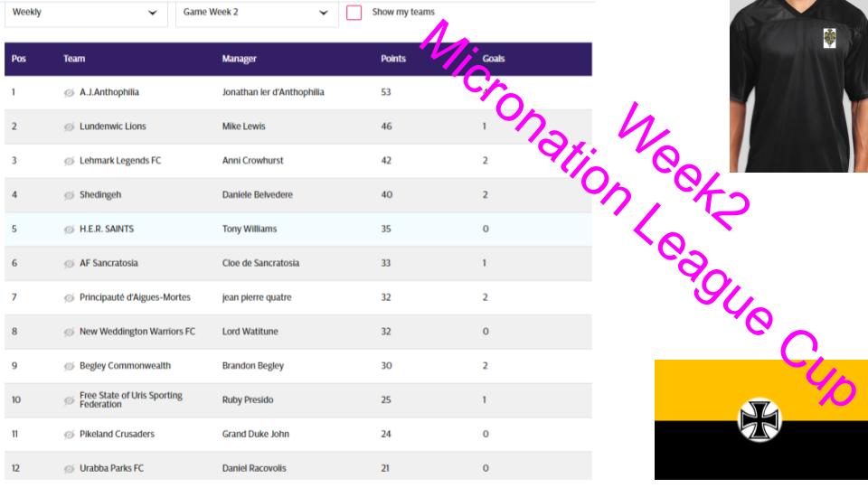Open Free State of Uris Sporting Federation
Viewport: 868px width, 488px height.
pyautogui.click(x=130, y=399)
